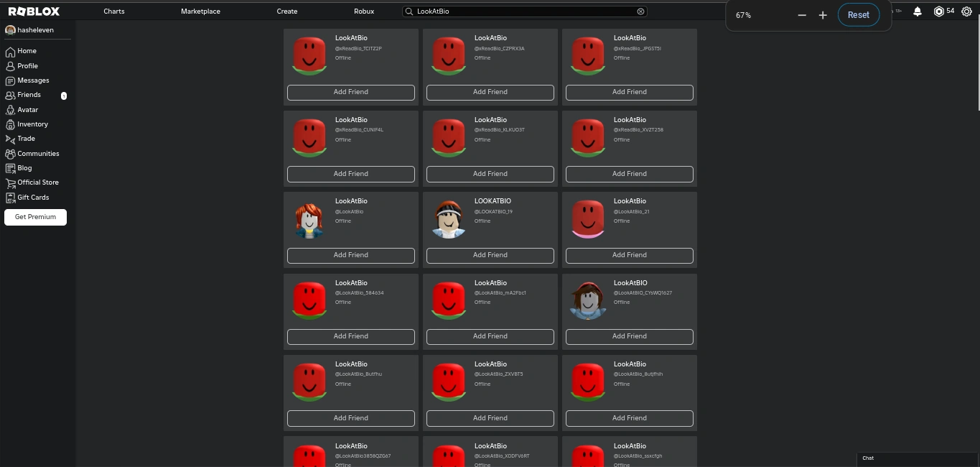The height and width of the screenshot is (467, 980).
Task: Add friend @xReadBio_KLKUO3T
Action: click(490, 174)
